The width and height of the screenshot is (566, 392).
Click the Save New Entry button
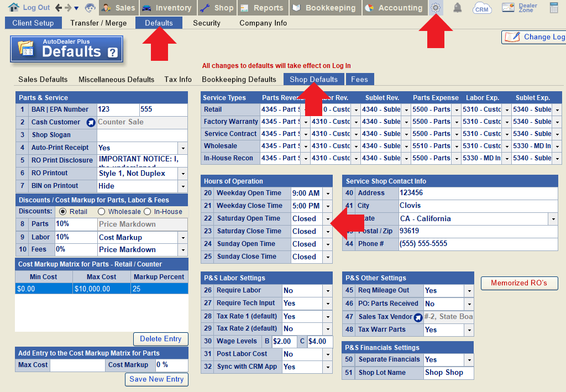coord(156,379)
